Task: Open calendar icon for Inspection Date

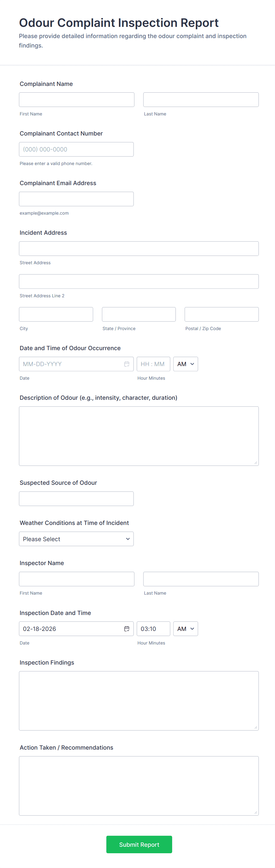Action: 127,629
